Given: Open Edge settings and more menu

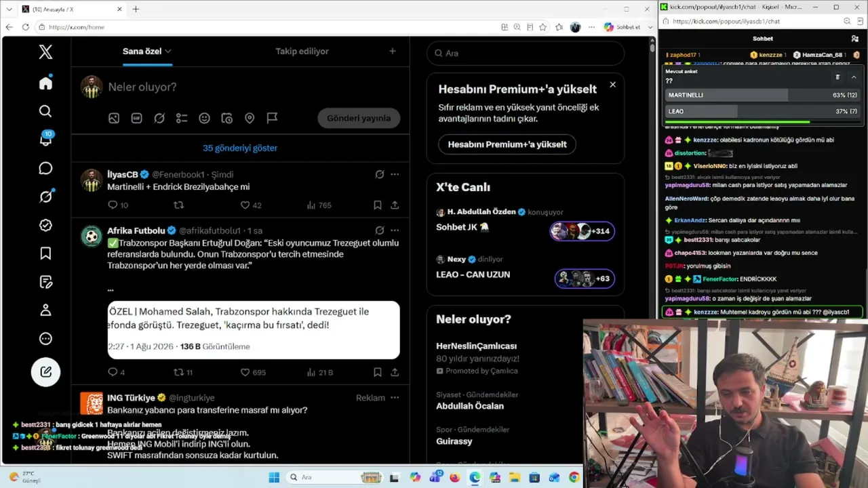Looking at the screenshot, I should pyautogui.click(x=591, y=27).
